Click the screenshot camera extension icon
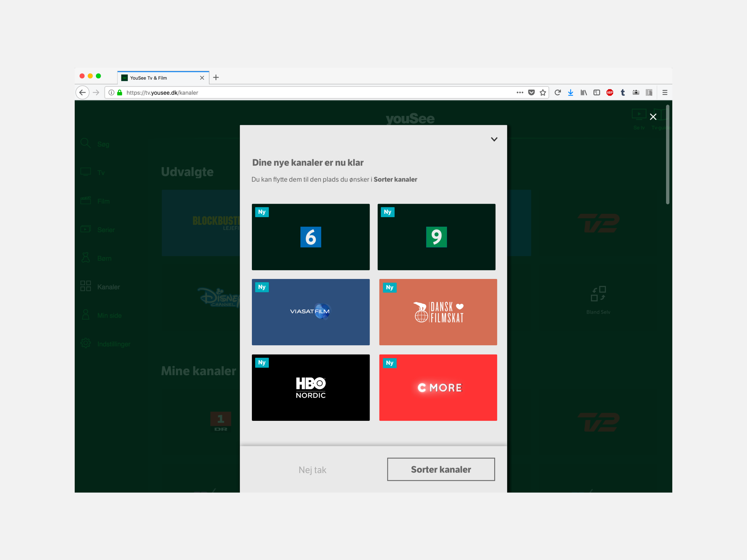Viewport: 747px width, 560px height. [x=636, y=93]
